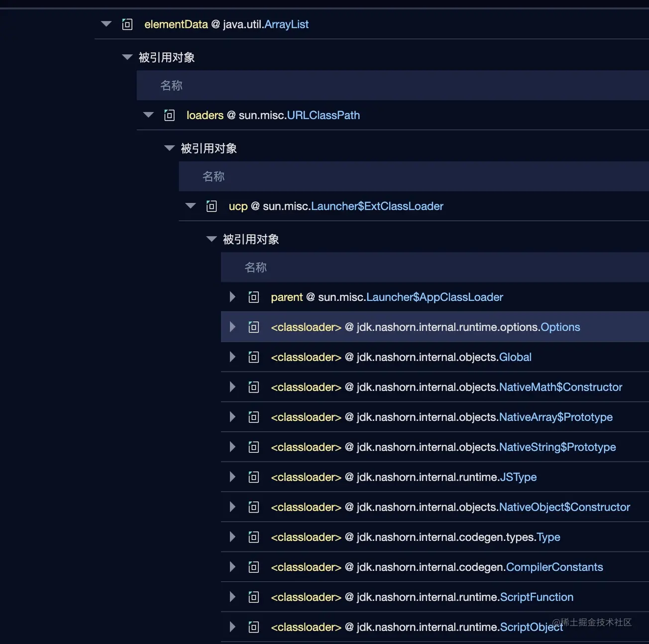This screenshot has height=644, width=649.
Task: Select the loaders field name
Action: pos(205,116)
